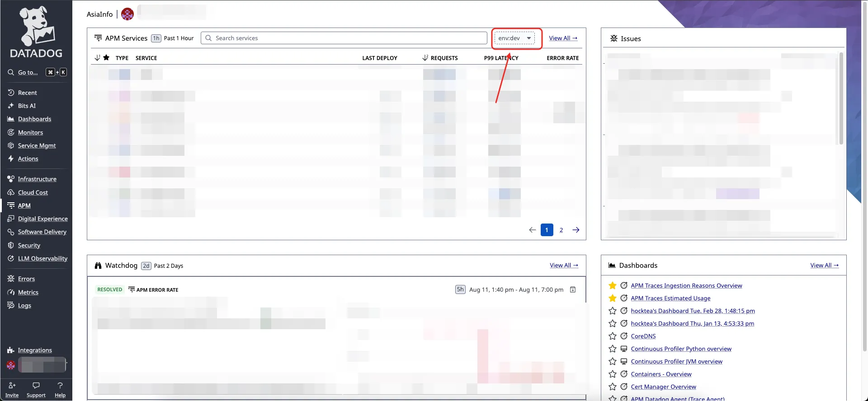Image resolution: width=868 pixels, height=401 pixels.
Task: Click the Invite icon at bottom
Action: (x=12, y=386)
